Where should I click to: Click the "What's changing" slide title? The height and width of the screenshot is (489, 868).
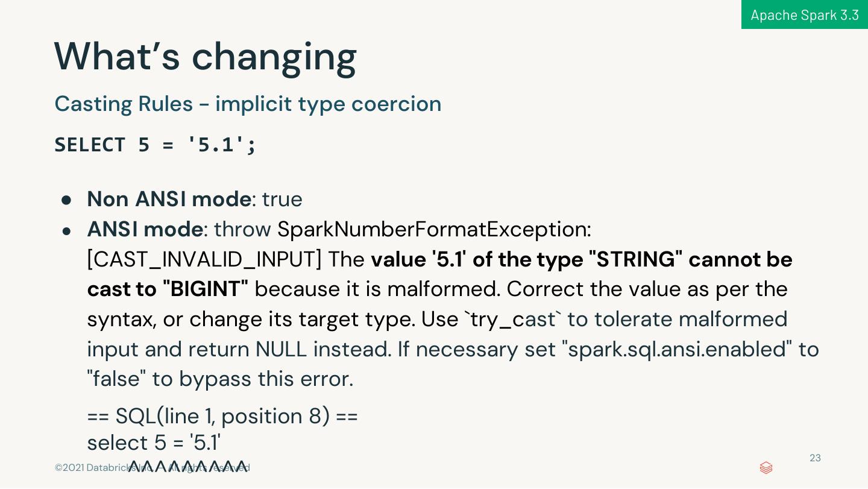pos(205,56)
